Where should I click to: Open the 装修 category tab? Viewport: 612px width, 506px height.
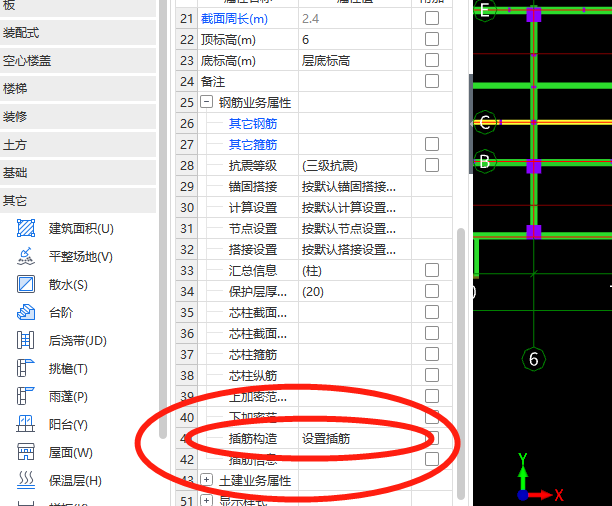point(78,117)
